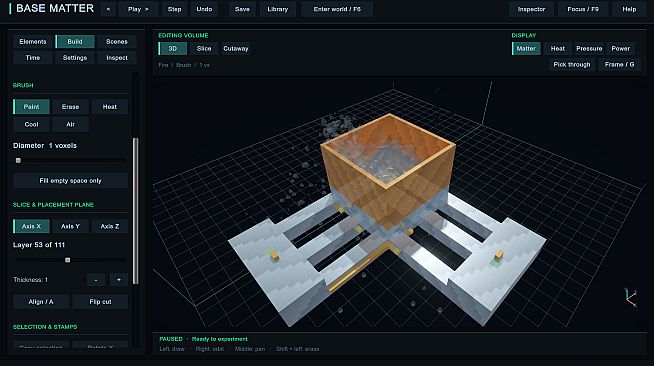Select the Air brush
Viewport: 654px width, 366px height.
[70, 124]
